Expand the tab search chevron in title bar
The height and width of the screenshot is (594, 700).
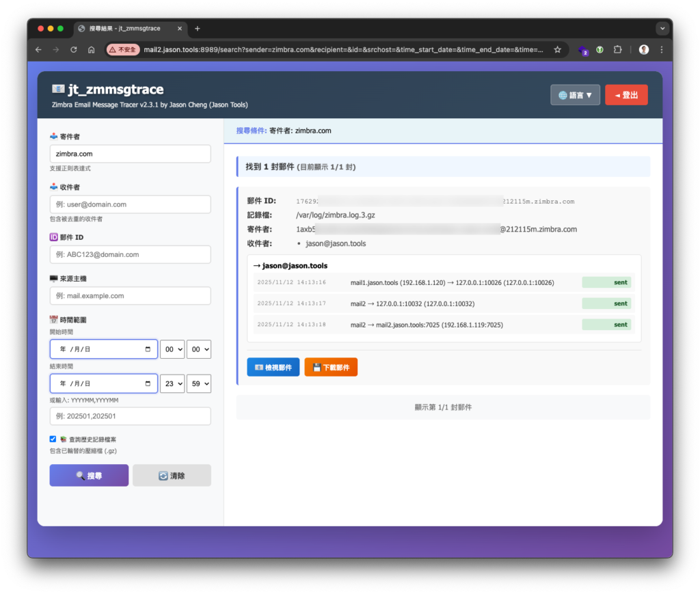(662, 29)
